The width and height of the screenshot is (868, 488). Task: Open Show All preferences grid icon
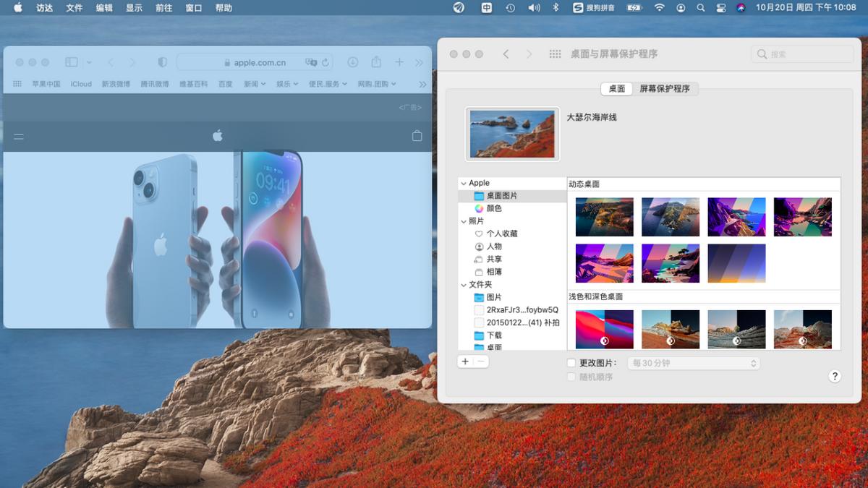(555, 53)
